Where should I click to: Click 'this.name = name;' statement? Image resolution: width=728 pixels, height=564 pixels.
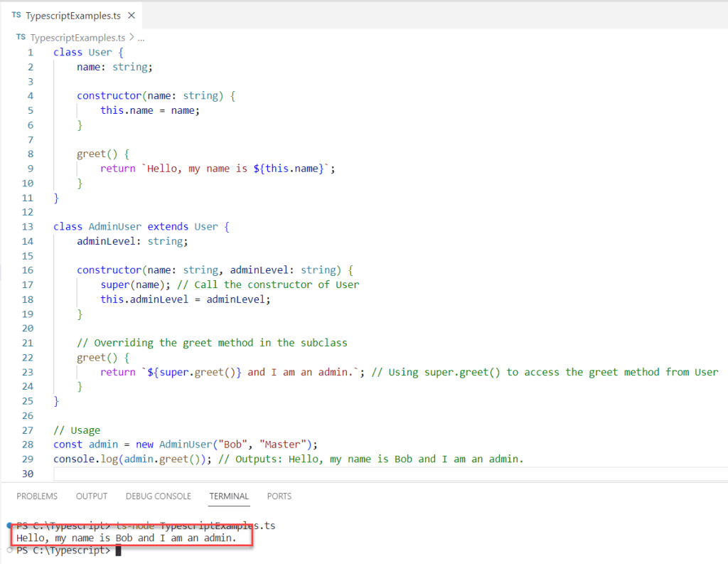150,110
